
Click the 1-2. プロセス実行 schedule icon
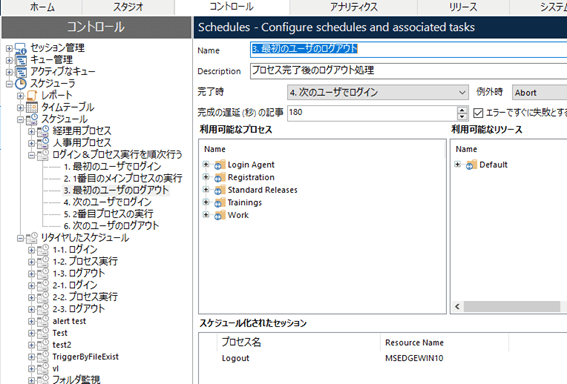(43, 261)
